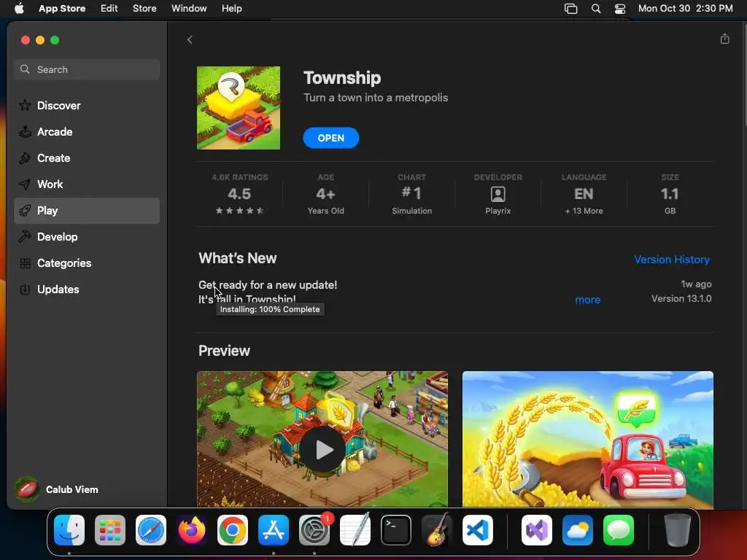Image resolution: width=747 pixels, height=560 pixels.
Task: Open the Store menu
Action: click(x=144, y=9)
